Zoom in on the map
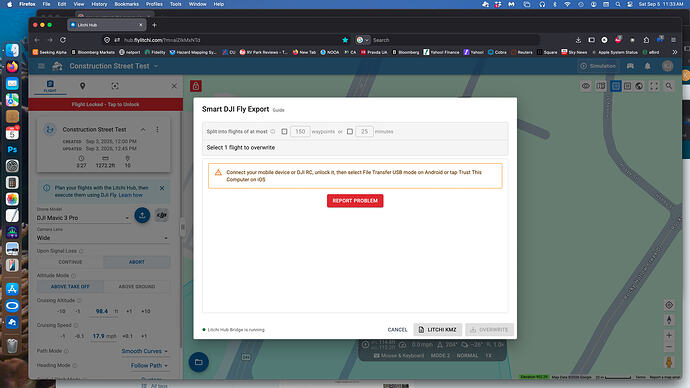 click(669, 335)
